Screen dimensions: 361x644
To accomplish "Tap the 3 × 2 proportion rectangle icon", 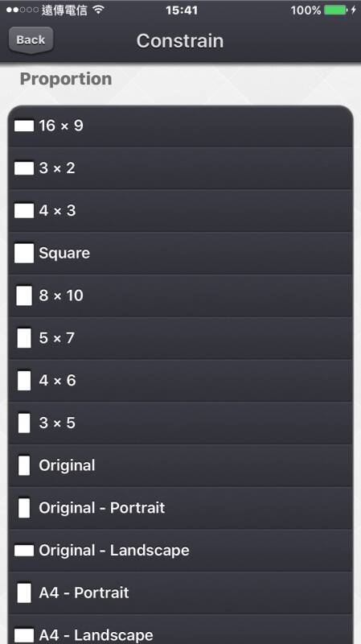I will 24,168.
